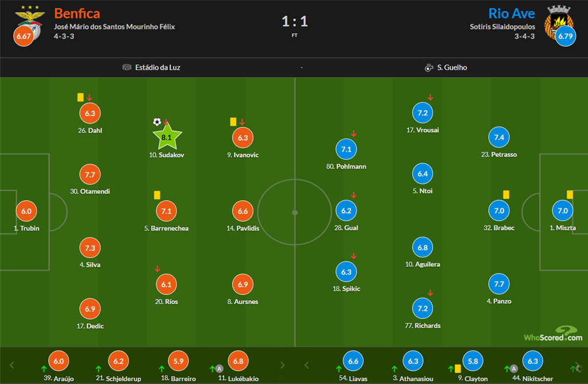Click Sudakov's star rating badge

[167, 138]
